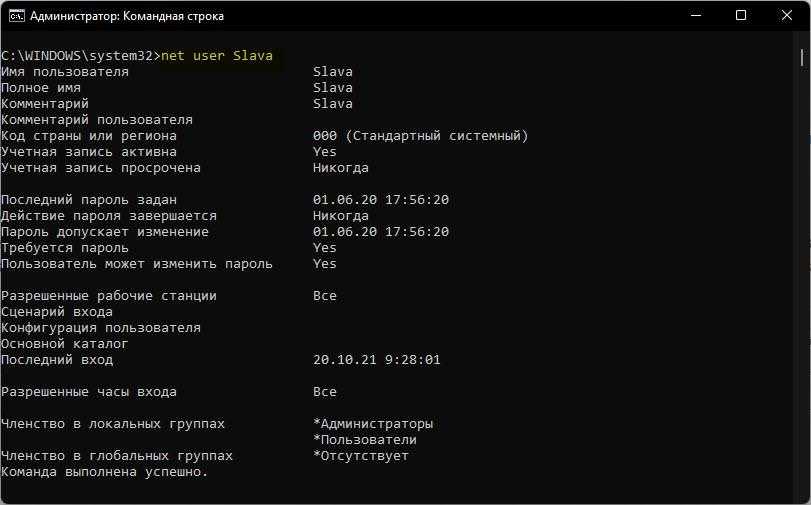The height and width of the screenshot is (505, 811).
Task: Minimize the Command Prompt window
Action: 695,16
